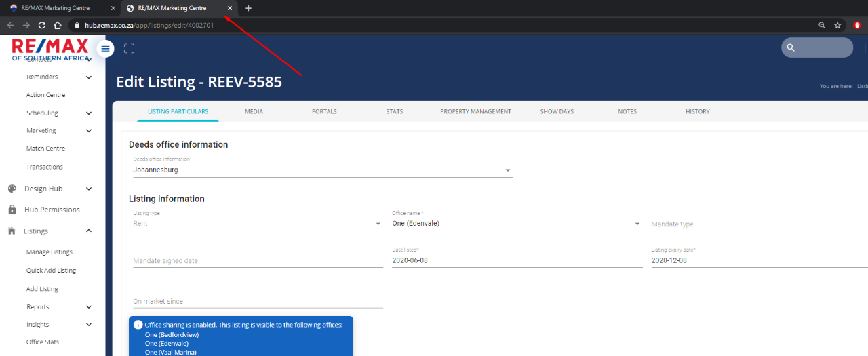Enter fullscreen mode icon
The image size is (868, 356).
point(130,48)
